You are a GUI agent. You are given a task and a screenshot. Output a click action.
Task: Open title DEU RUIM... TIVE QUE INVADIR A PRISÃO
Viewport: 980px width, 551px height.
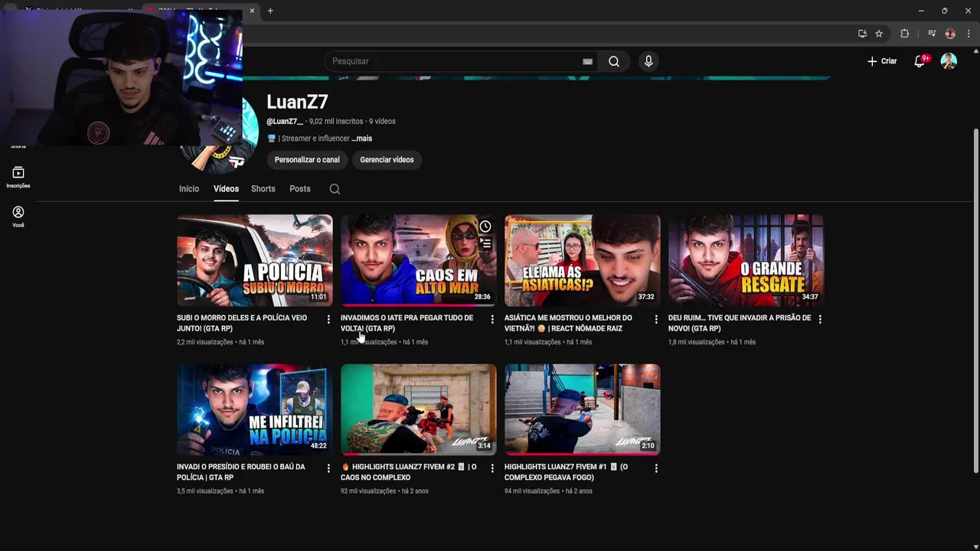click(740, 323)
